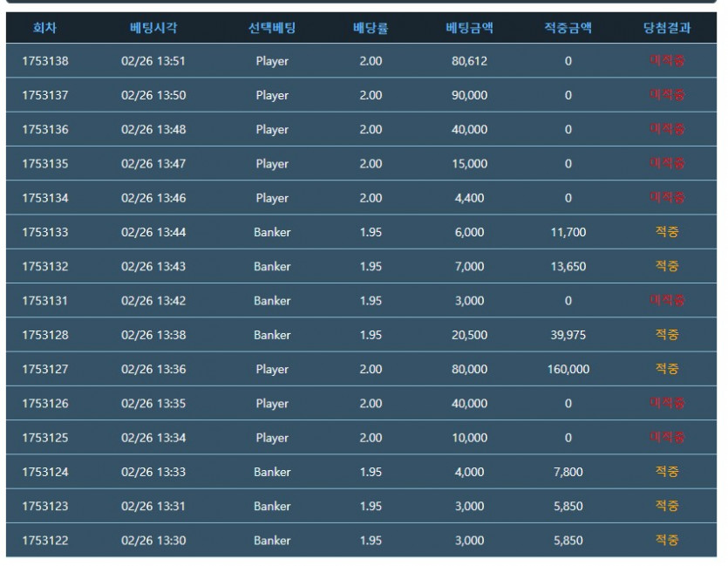Click bet amount 7,000
The height and width of the screenshot is (566, 728).
pyautogui.click(x=469, y=267)
